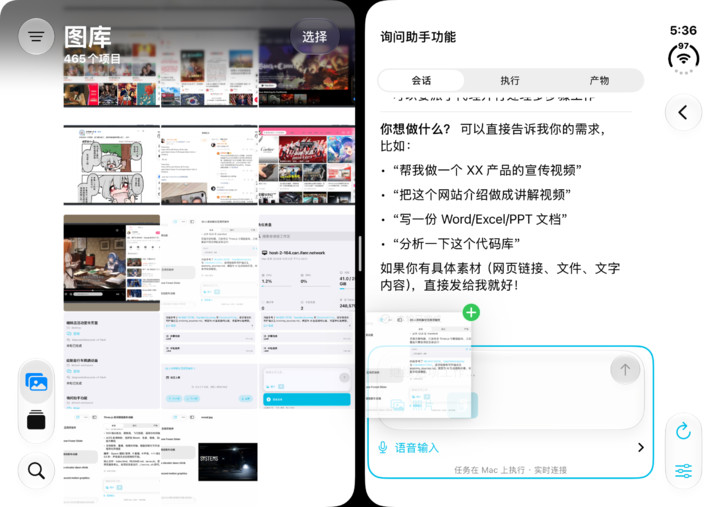
Task: Open the manga comic screenshot thumbnail
Action: coord(112,165)
